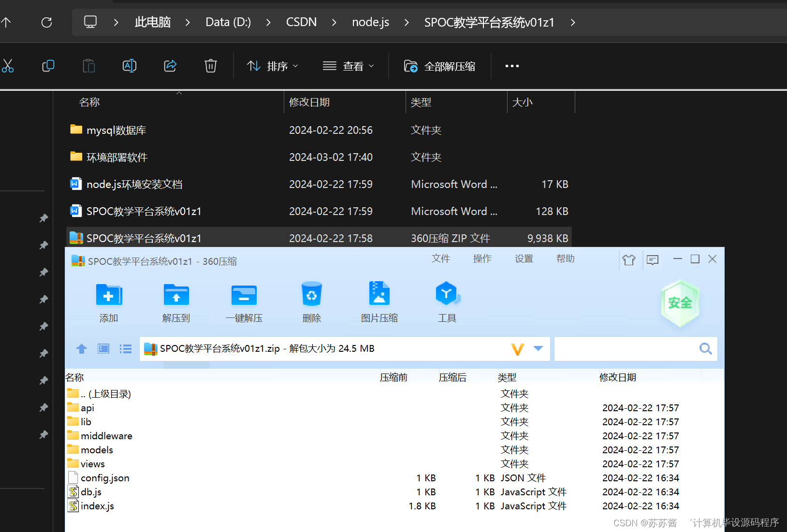Toggle the feedback comment icon
The height and width of the screenshot is (532, 787).
click(x=653, y=259)
